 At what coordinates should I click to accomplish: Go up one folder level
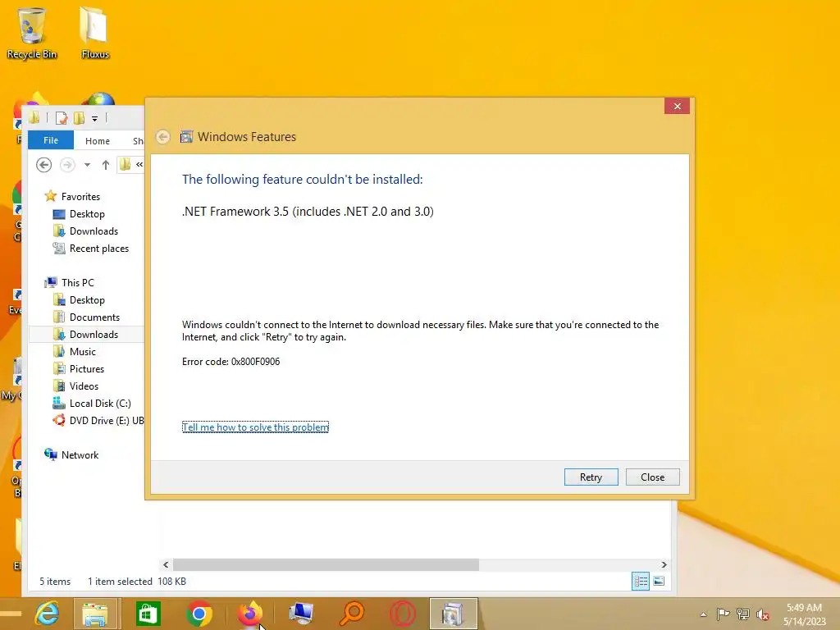pyautogui.click(x=106, y=165)
